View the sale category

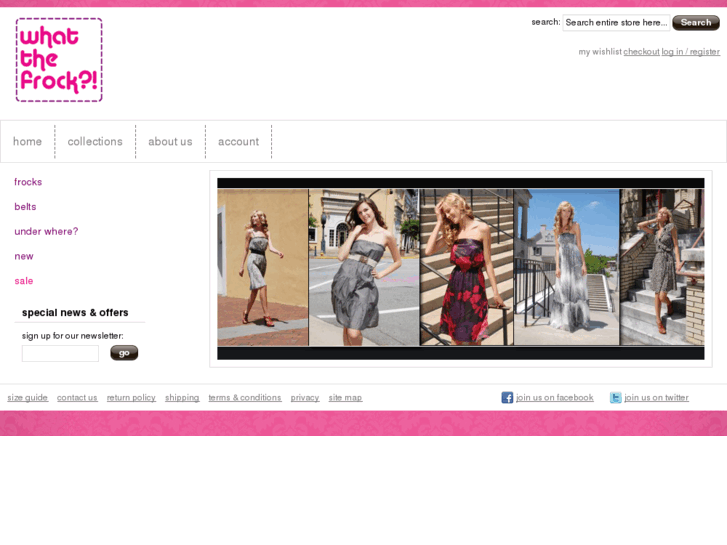[x=23, y=281]
